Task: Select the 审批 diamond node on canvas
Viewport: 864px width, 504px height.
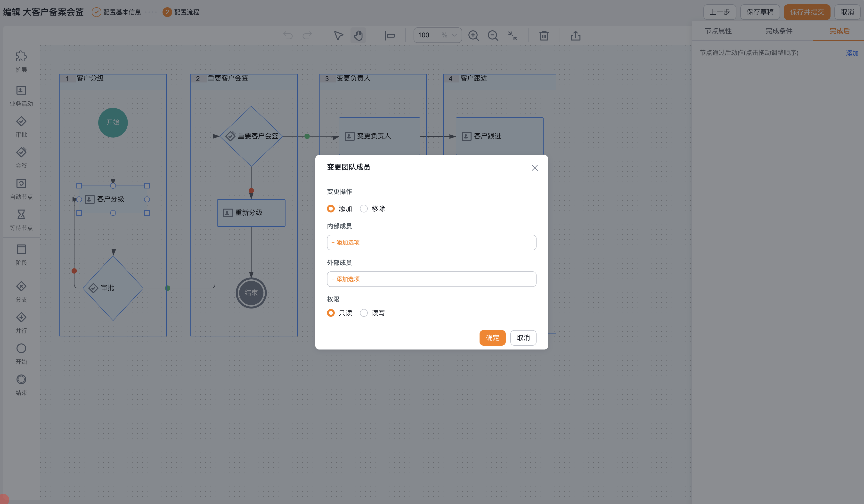Action: (113, 288)
